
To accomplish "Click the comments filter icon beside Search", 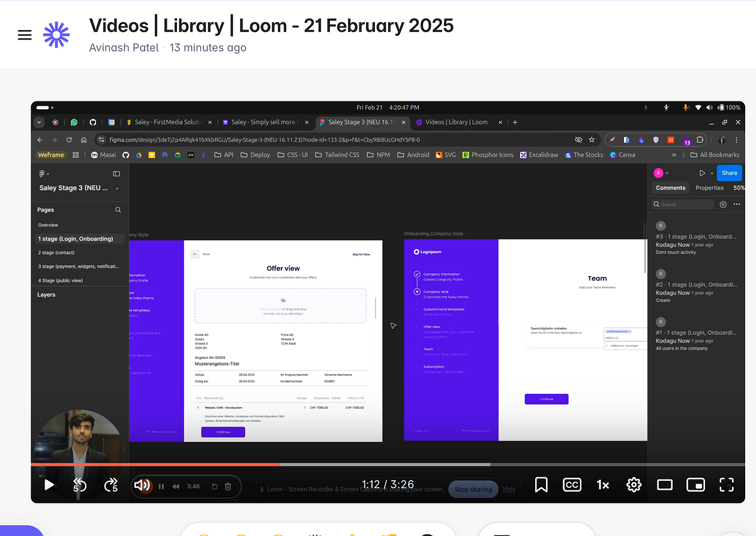I will coord(723,205).
